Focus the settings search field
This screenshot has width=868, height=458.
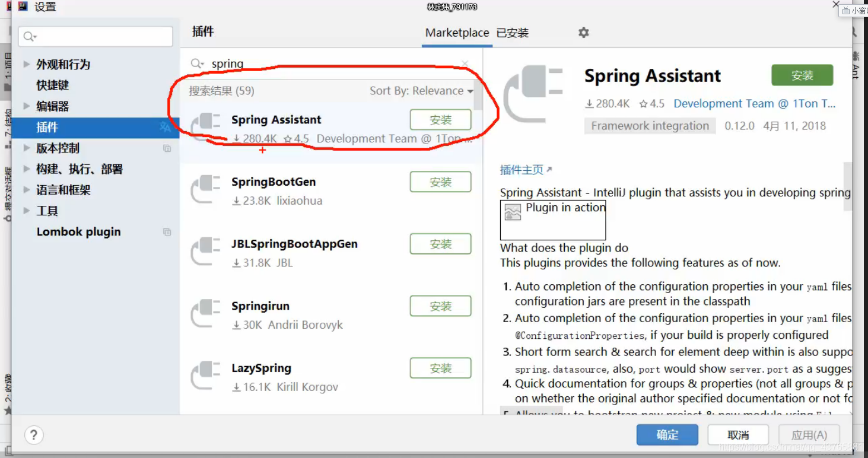pos(96,37)
